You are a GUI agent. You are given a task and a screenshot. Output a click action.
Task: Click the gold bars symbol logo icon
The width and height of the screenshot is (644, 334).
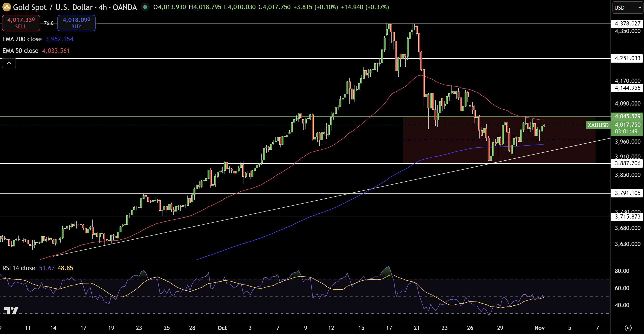(7, 7)
